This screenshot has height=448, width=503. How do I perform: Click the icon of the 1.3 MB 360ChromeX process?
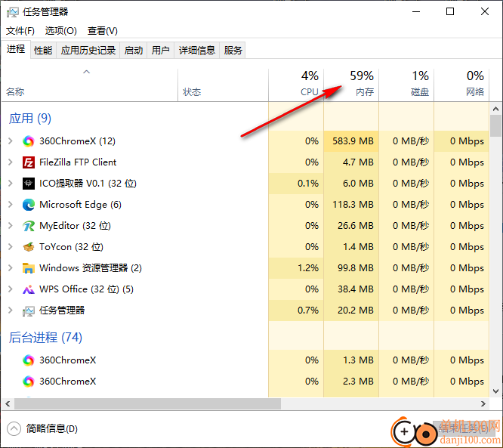[28, 360]
